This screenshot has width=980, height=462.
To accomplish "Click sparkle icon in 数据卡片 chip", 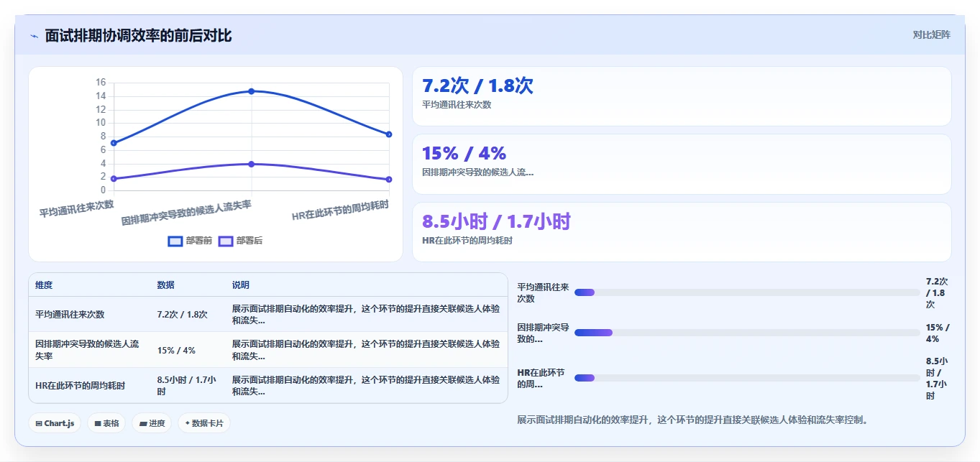I will click(188, 424).
